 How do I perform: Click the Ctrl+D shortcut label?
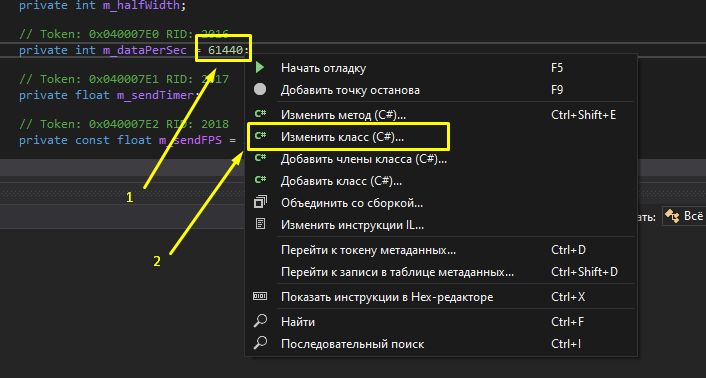[568, 250]
